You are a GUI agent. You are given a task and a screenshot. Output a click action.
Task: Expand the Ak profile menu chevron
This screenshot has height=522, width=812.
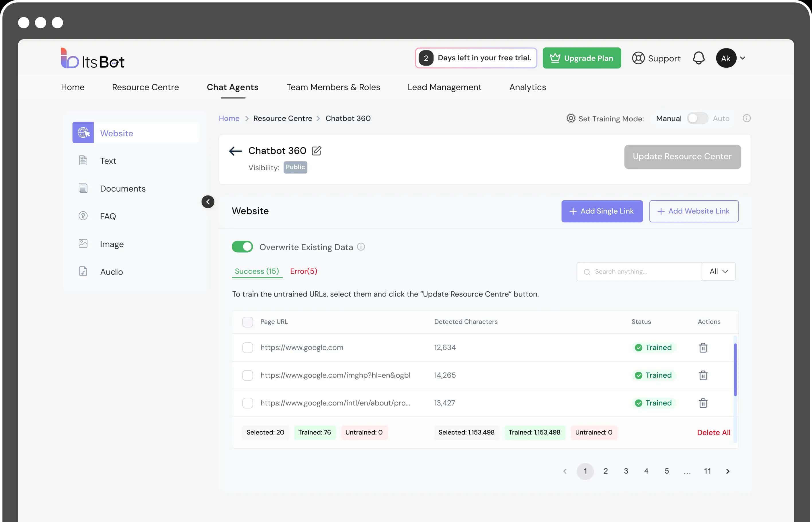point(743,58)
